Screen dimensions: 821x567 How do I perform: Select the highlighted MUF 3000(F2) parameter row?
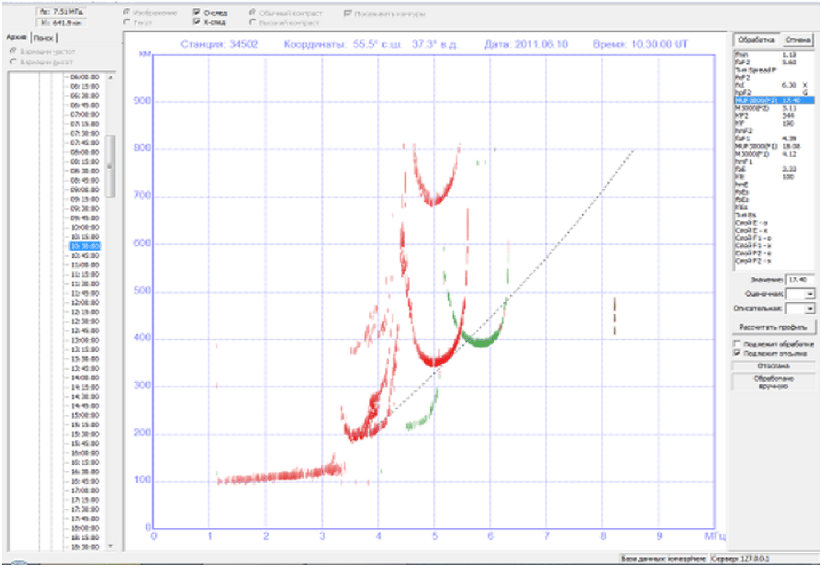[773, 100]
